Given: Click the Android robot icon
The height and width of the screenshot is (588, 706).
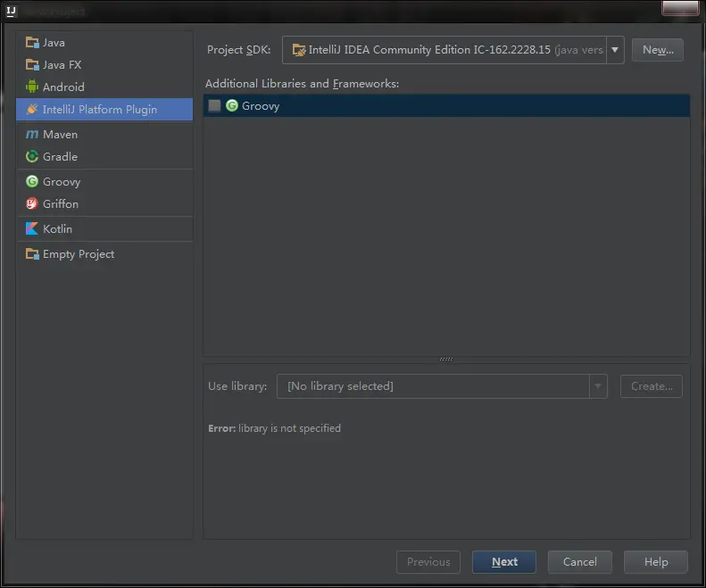Looking at the screenshot, I should pos(32,87).
